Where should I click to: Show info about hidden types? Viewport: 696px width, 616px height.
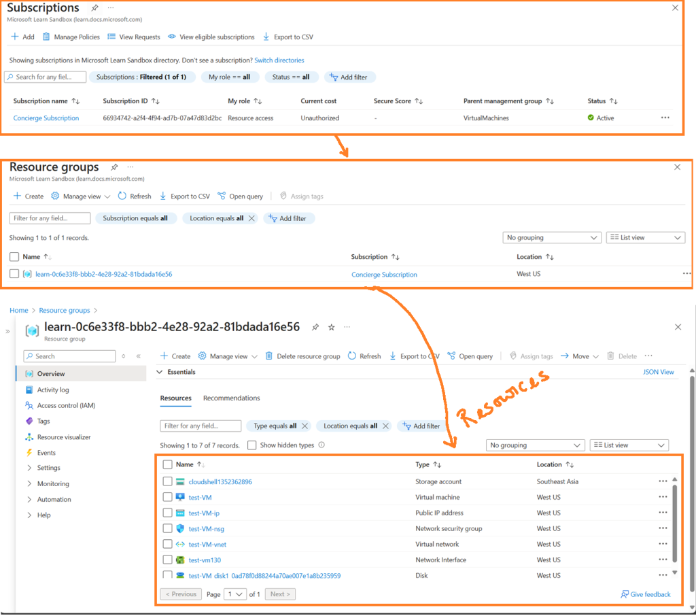click(321, 445)
